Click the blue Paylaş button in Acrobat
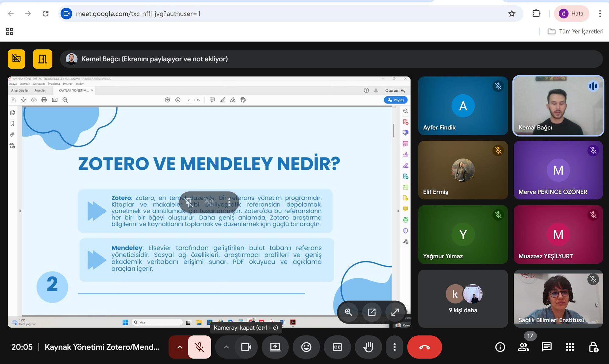The width and height of the screenshot is (609, 364). click(x=396, y=100)
